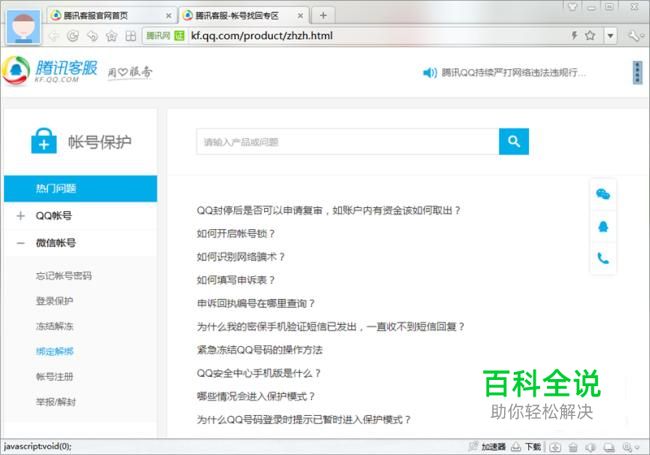The height and width of the screenshot is (455, 650).
Task: Open 紧急冻结QQ号码的操作方法 link
Action: tap(260, 350)
